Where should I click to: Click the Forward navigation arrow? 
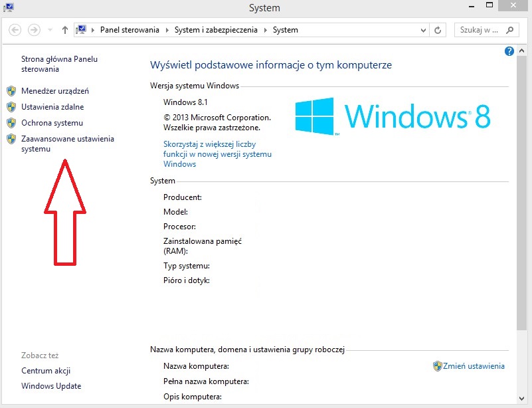[34, 30]
